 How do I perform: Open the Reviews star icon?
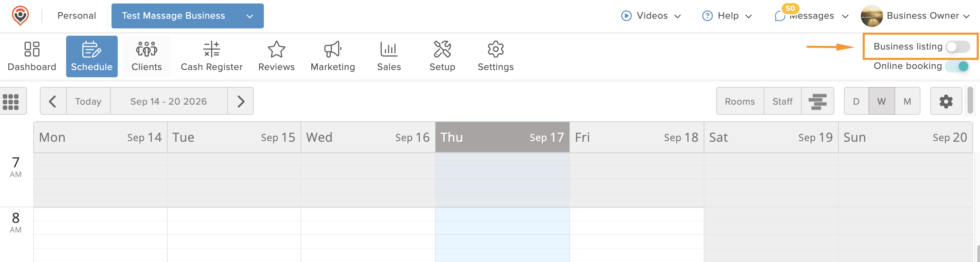click(276, 49)
